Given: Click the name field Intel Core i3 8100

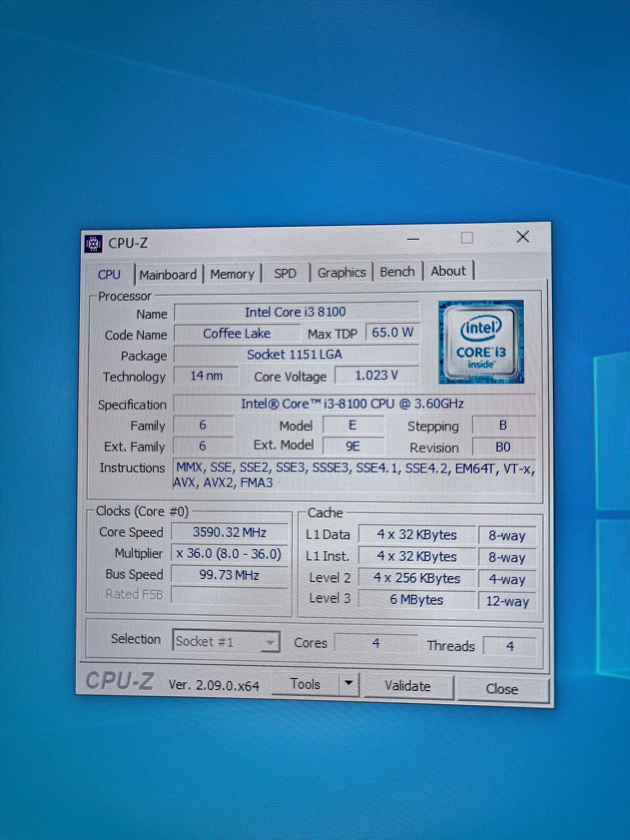Looking at the screenshot, I should point(296,312).
